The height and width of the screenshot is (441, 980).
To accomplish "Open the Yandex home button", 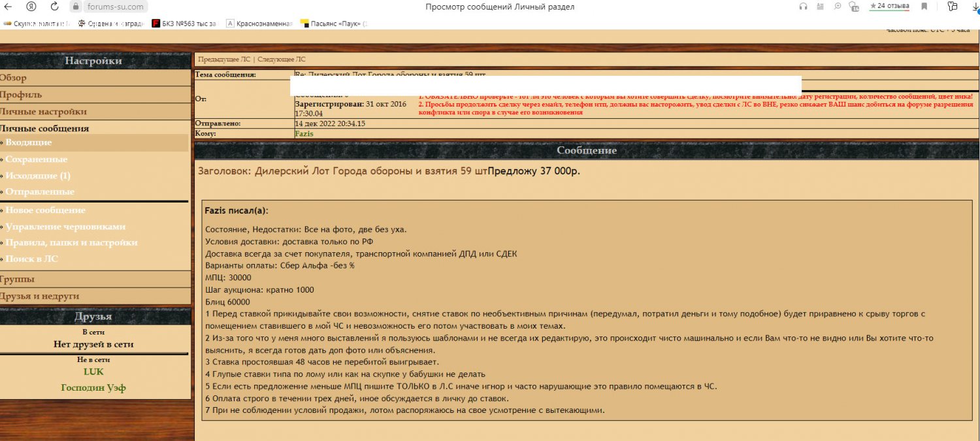I will 31,7.
